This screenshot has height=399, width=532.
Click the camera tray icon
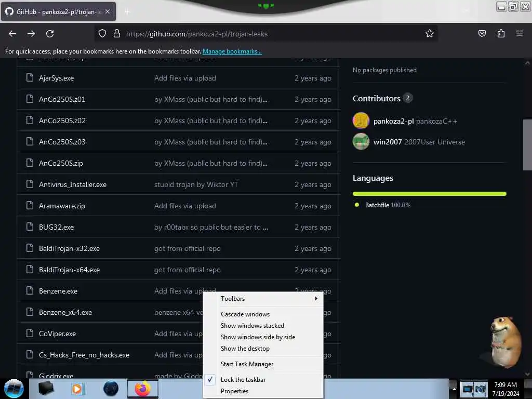(x=481, y=389)
